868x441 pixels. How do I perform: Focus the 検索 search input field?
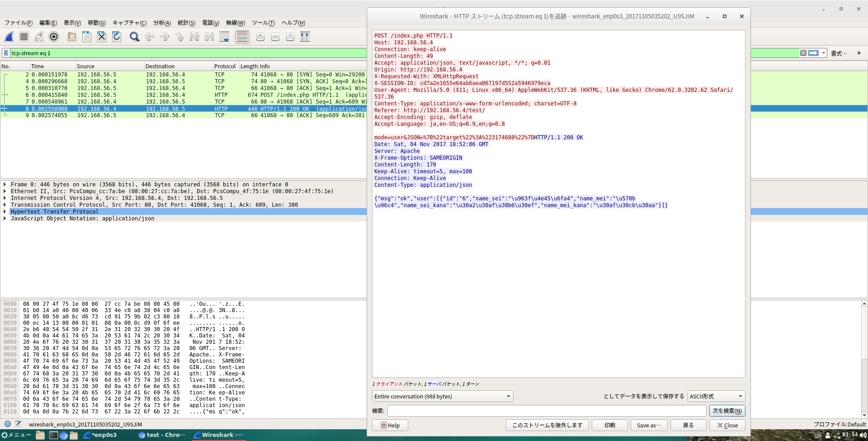click(x=547, y=411)
